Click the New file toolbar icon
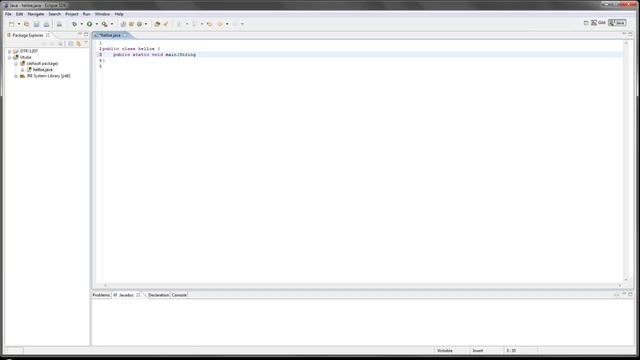The image size is (640, 360). pyautogui.click(x=11, y=24)
